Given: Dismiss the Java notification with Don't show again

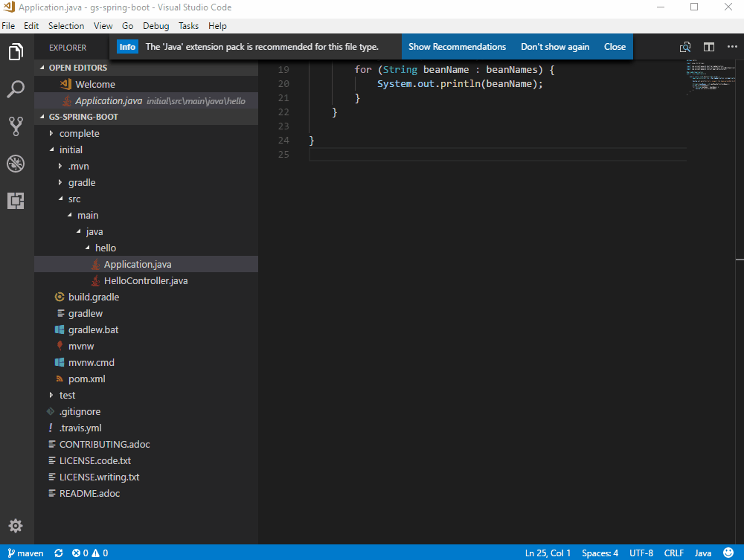Looking at the screenshot, I should click(555, 46).
